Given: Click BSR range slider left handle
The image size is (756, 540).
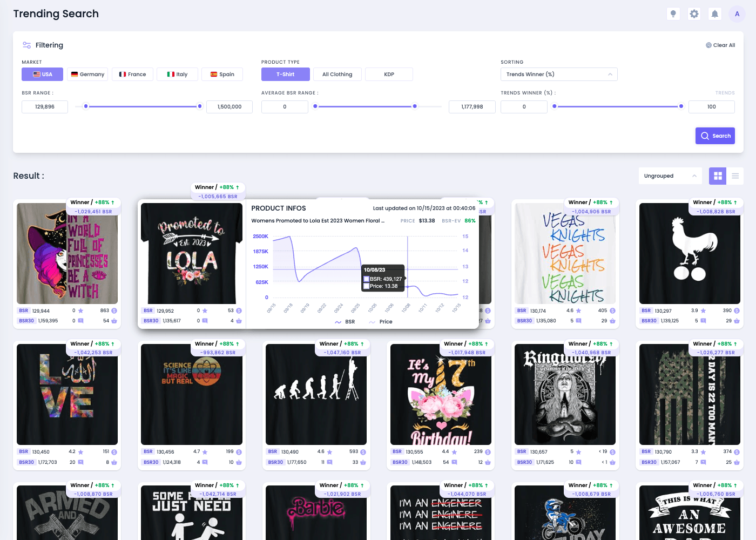Looking at the screenshot, I should click(x=86, y=106).
